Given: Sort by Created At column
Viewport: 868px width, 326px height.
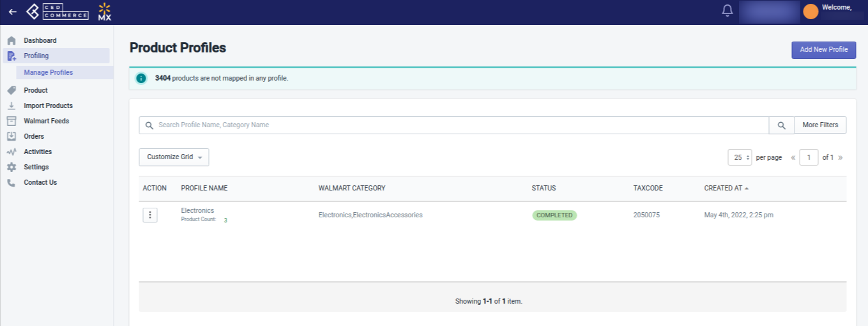Looking at the screenshot, I should 727,189.
